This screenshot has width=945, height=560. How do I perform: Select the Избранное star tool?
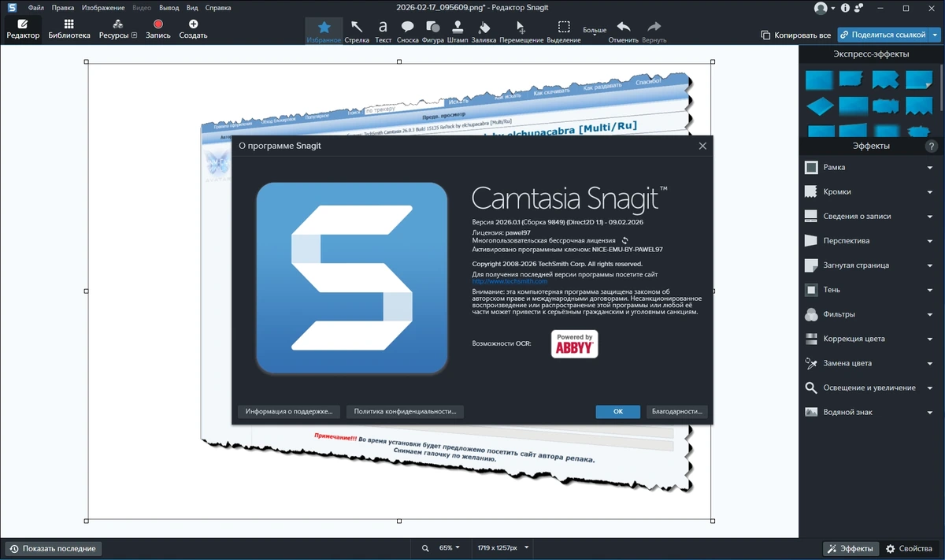coord(324,31)
